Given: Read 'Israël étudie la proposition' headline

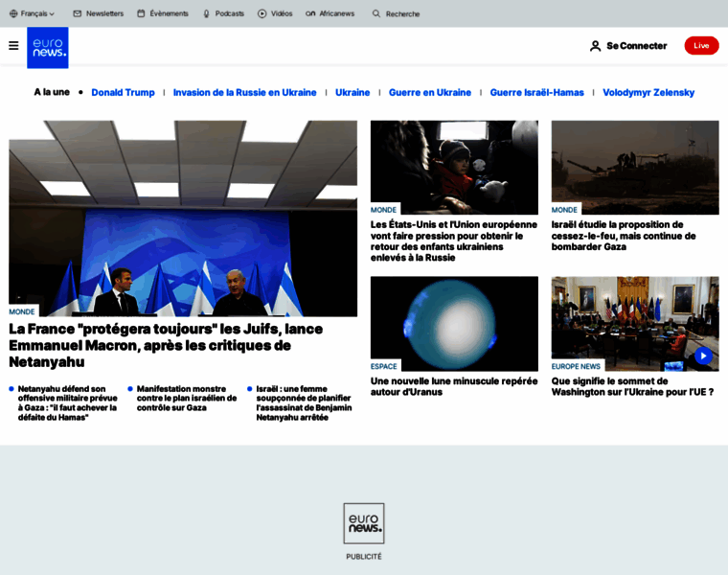Looking at the screenshot, I should [624, 236].
